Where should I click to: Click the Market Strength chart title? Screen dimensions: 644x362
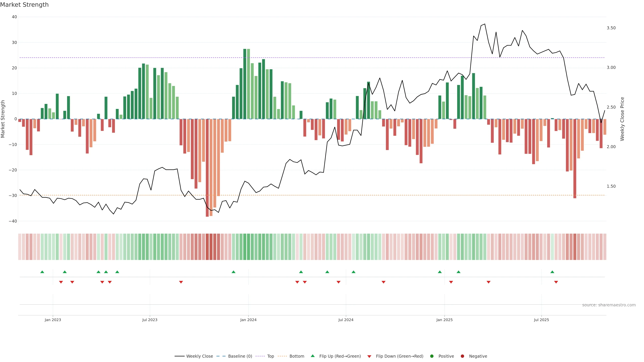pyautogui.click(x=24, y=5)
